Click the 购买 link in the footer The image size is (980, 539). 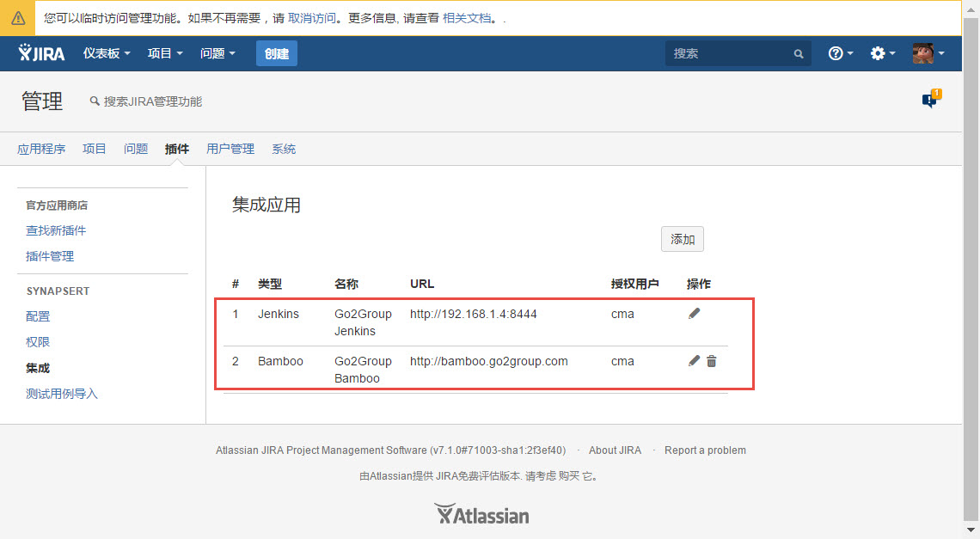tap(569, 476)
